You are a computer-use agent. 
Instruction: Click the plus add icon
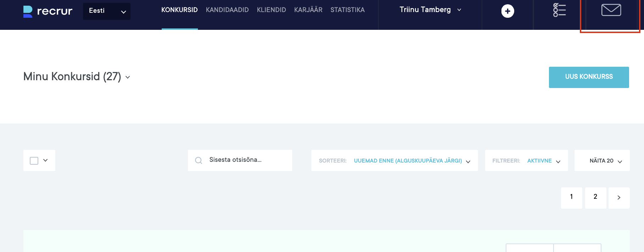[507, 11]
